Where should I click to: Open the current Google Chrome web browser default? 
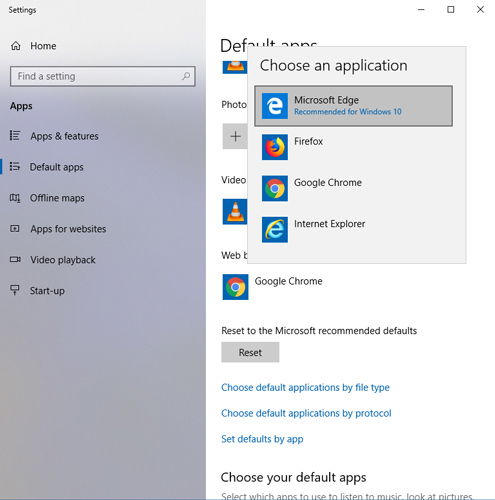pyautogui.click(x=272, y=287)
